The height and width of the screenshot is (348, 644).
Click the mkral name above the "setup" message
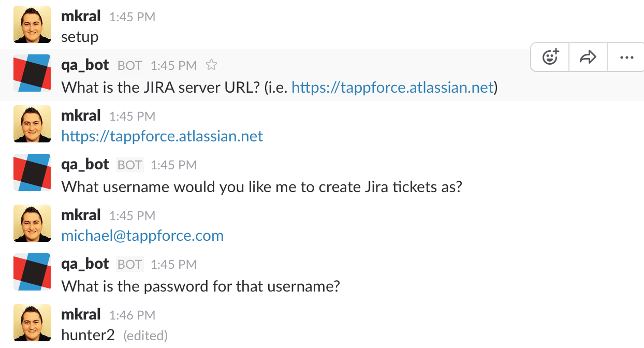(x=81, y=16)
